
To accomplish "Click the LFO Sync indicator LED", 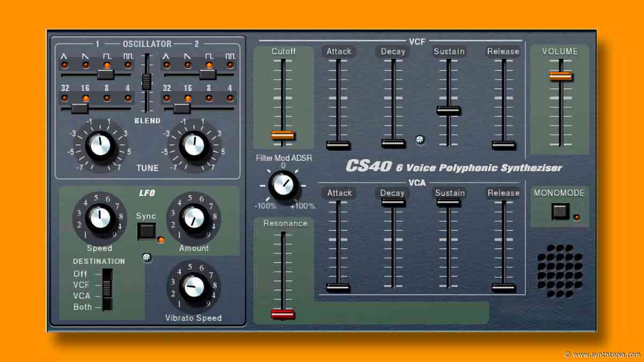I will pos(160,240).
